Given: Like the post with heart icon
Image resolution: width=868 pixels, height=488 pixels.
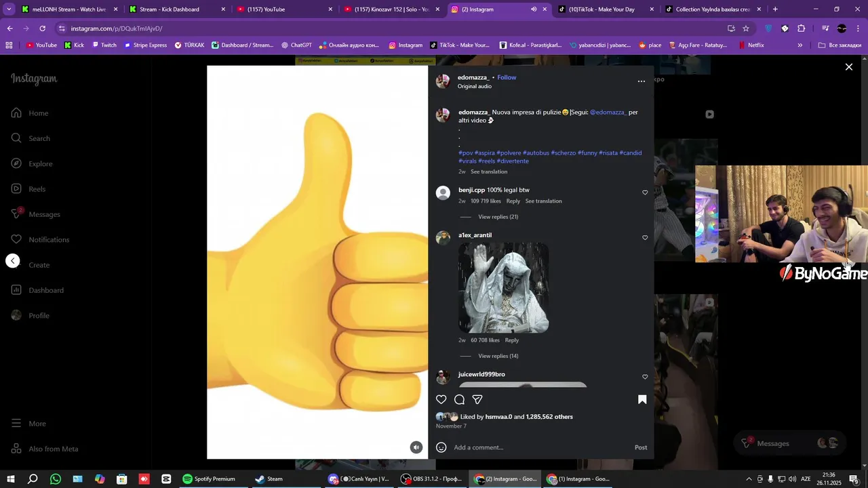Looking at the screenshot, I should pyautogui.click(x=441, y=399).
